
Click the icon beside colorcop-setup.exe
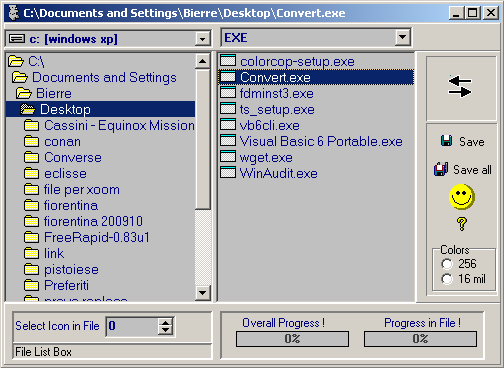pos(228,61)
